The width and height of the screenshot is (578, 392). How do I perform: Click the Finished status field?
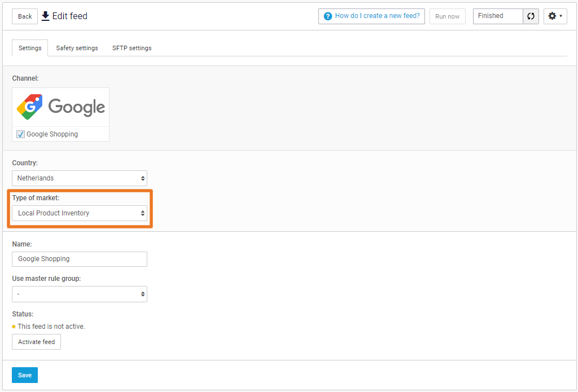point(498,16)
